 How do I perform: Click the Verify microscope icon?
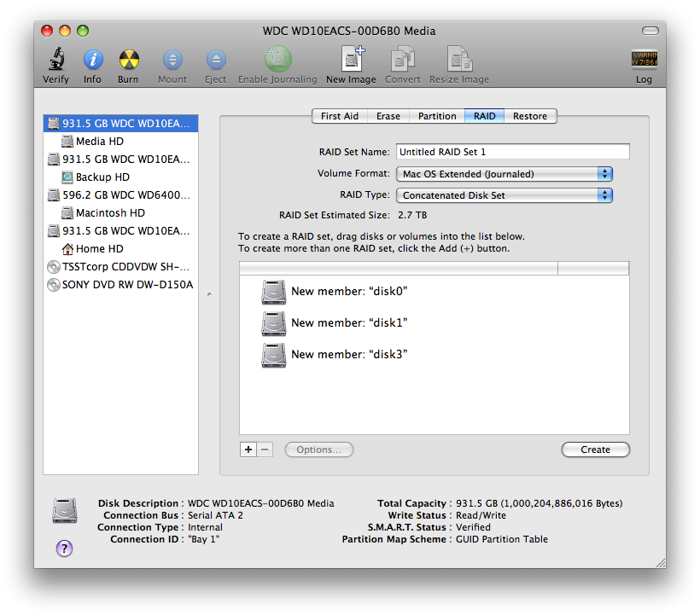[x=56, y=60]
